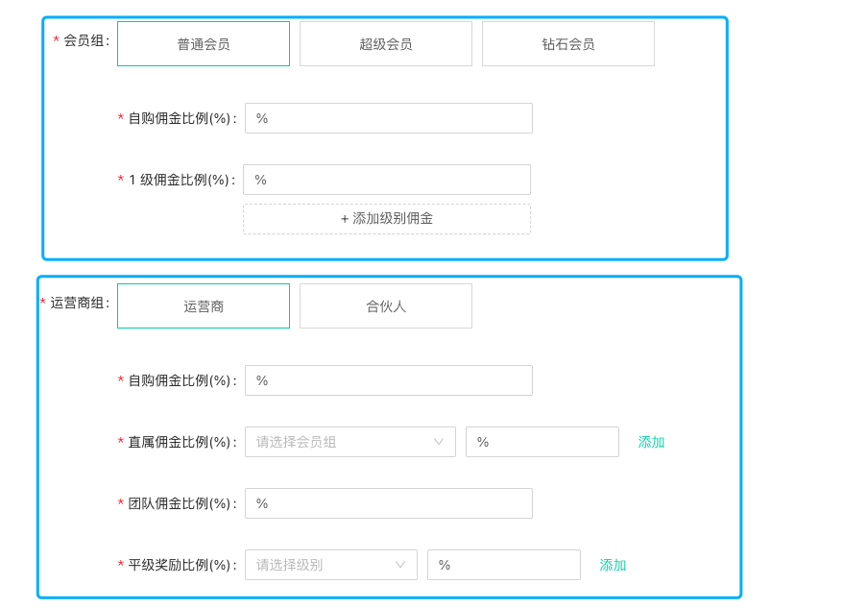Click the 直属佣金比例 percentage input
Viewport: 868px width, 609px height.
(542, 442)
